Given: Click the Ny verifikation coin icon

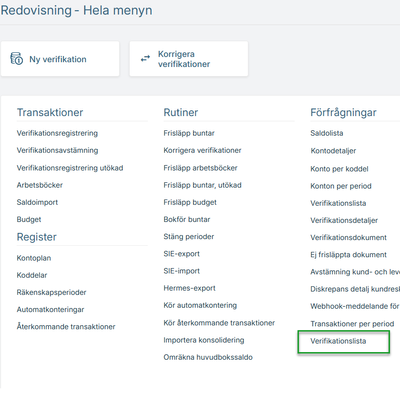Looking at the screenshot, I should tap(17, 59).
